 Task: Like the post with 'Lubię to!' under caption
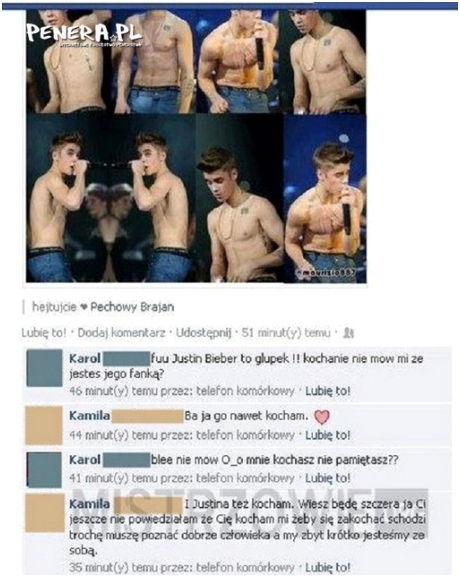pyautogui.click(x=44, y=333)
